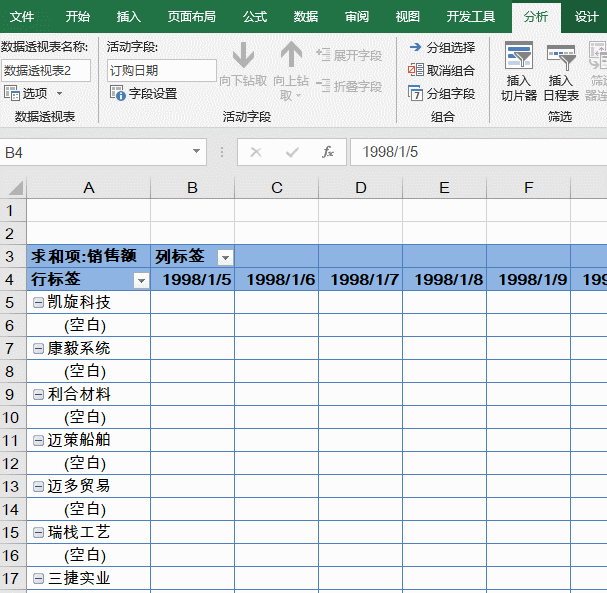Collapse the 迈策船舶 row group
607x593 pixels.
[x=38, y=440]
